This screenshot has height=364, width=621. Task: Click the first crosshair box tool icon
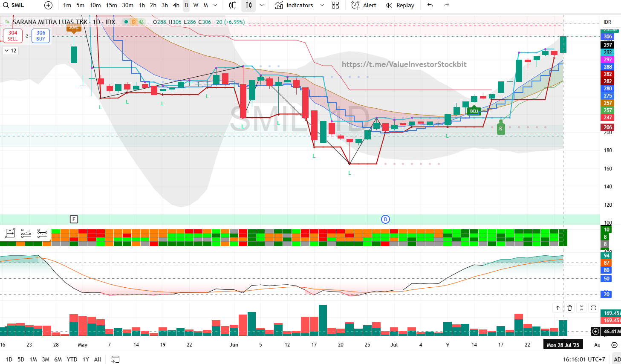click(10, 233)
